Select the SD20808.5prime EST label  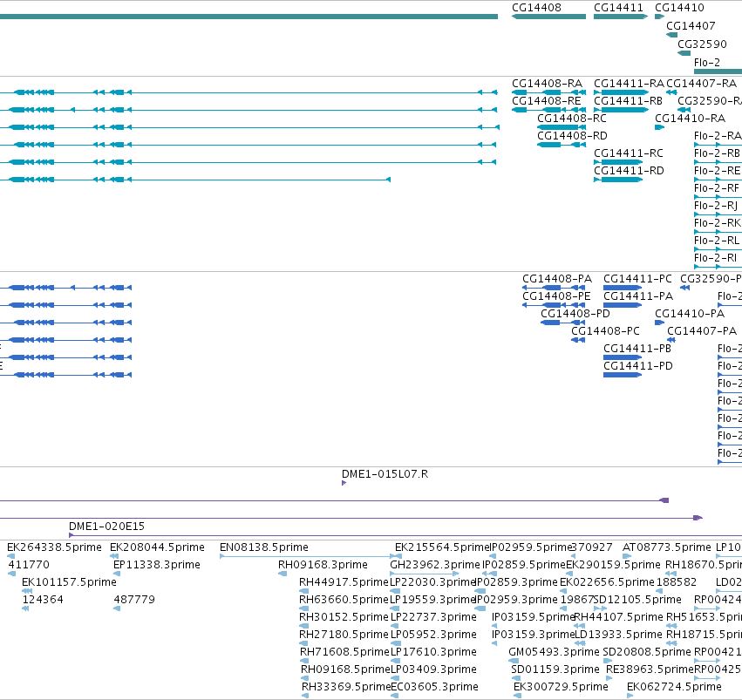pos(647,652)
